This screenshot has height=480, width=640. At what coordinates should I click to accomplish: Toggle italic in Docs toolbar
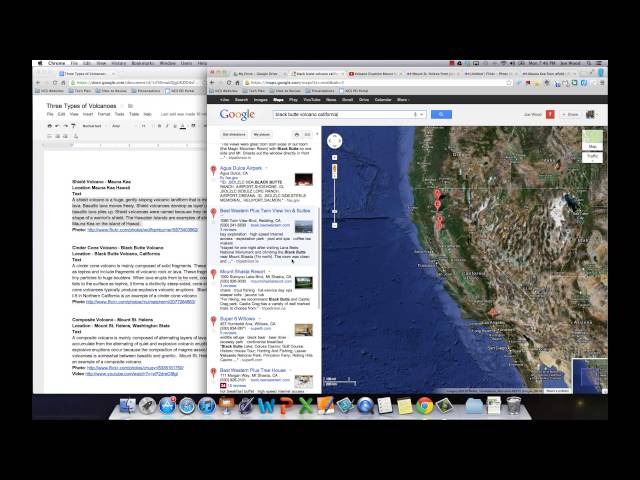click(167, 126)
